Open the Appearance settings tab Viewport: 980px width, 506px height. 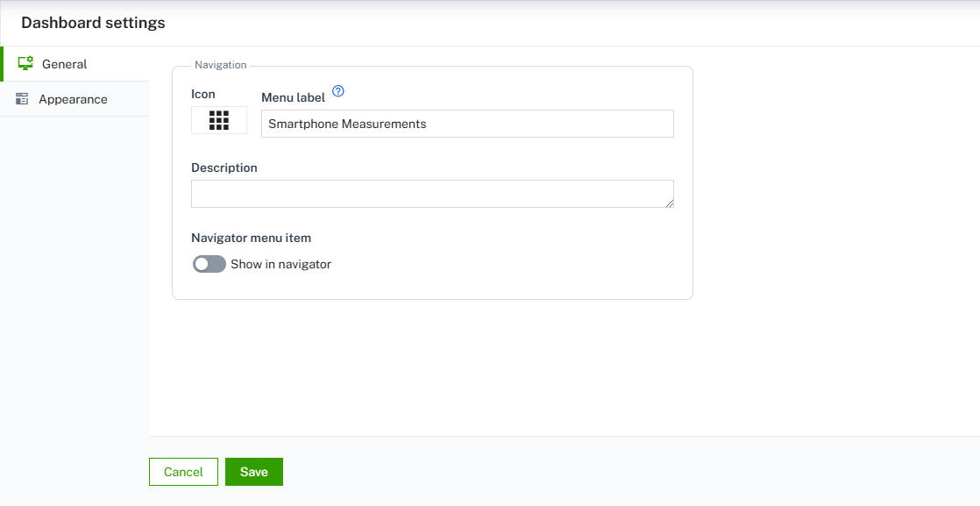pyautogui.click(x=73, y=99)
